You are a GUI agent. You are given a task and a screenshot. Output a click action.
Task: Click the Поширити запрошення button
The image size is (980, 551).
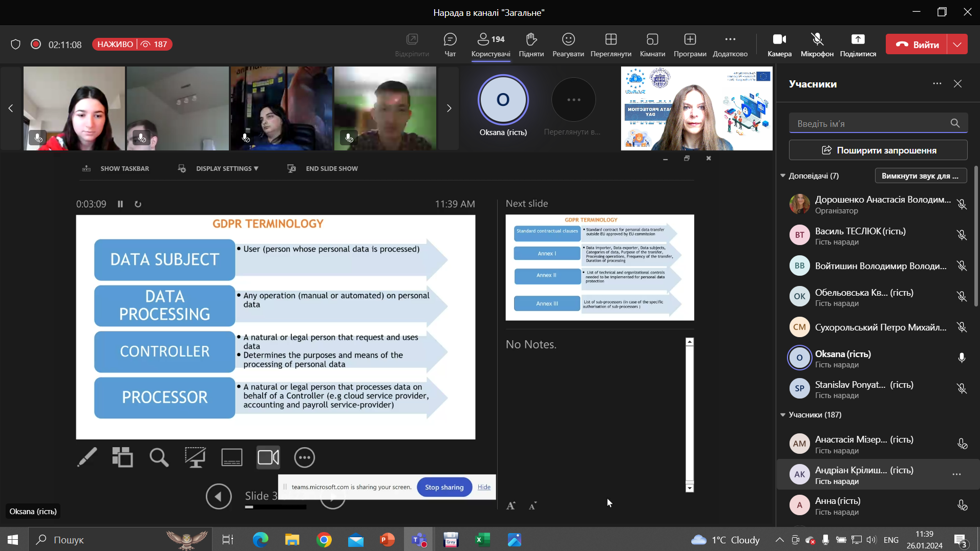tap(878, 150)
